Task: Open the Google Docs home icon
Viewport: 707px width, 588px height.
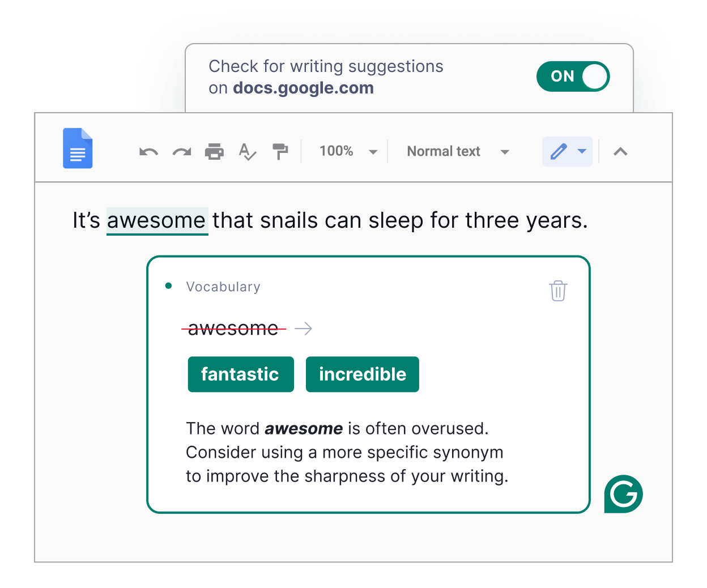Action: coord(78,148)
